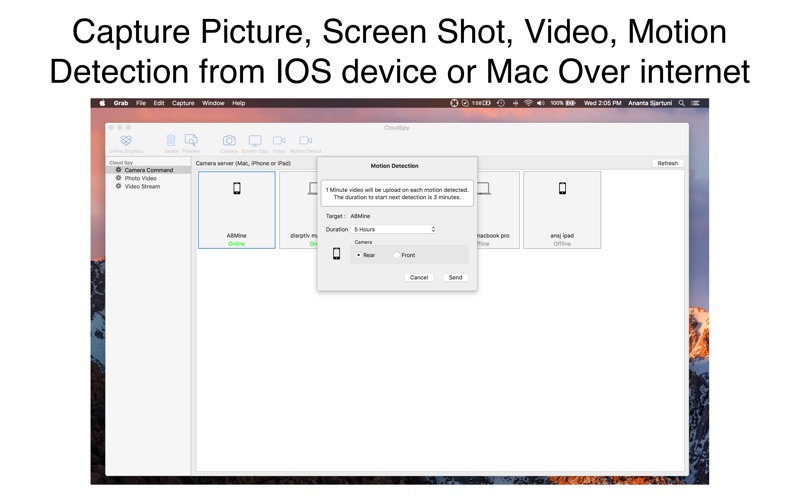Select the disrptiv device card
The image size is (800, 500).
[x=298, y=210]
